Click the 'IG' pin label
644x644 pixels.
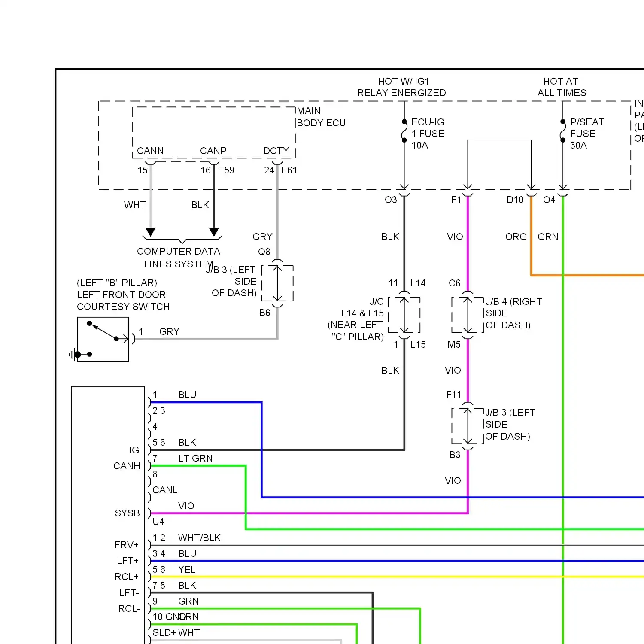134,450
